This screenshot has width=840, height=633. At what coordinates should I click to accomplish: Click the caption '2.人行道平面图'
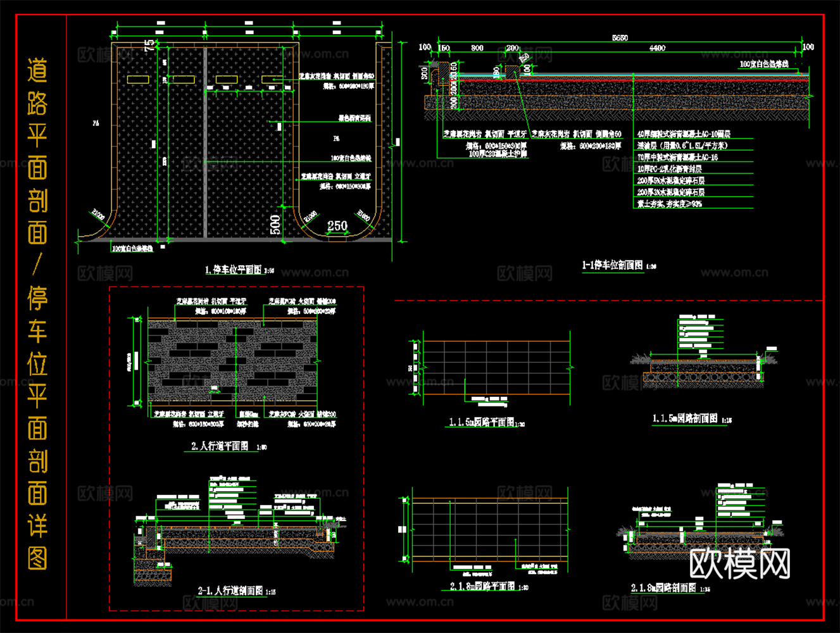point(220,446)
